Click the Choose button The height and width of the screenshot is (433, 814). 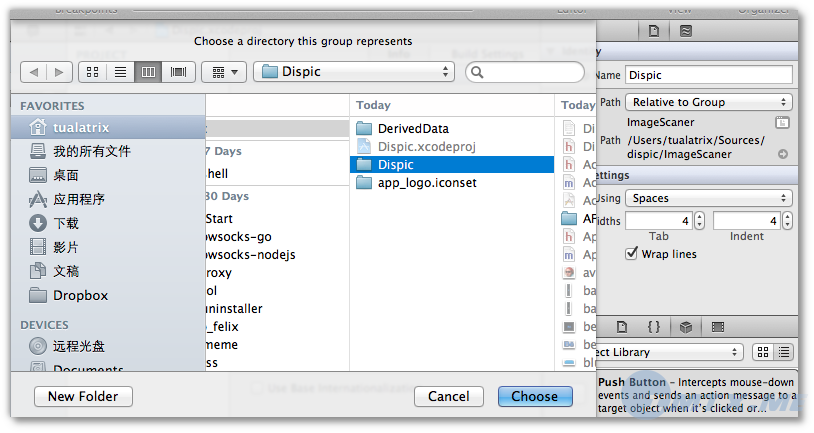[535, 397]
